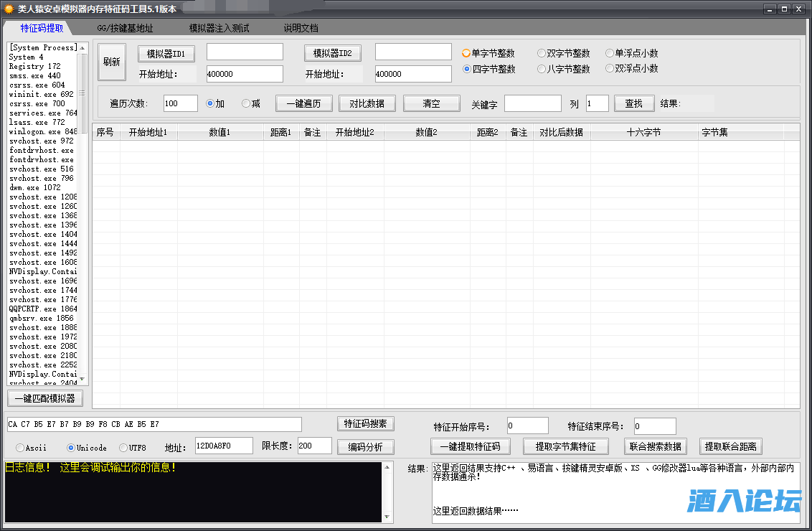Open the 说明文档 tab

(301, 29)
